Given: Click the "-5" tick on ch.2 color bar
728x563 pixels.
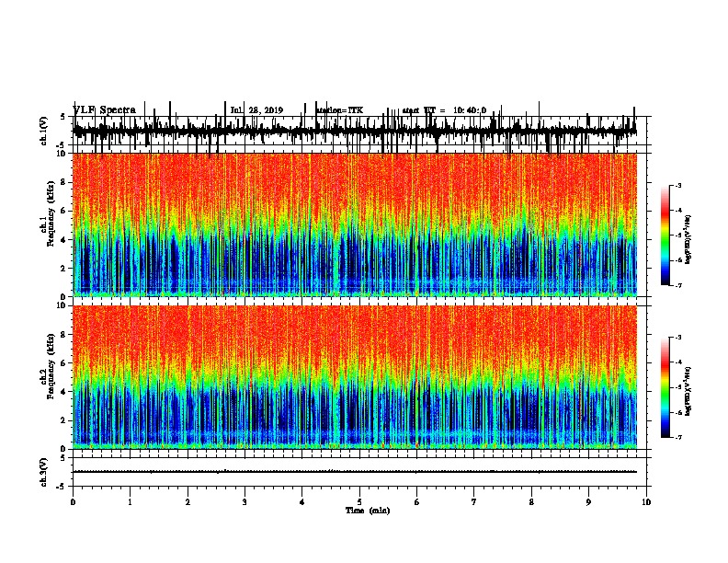Looking at the screenshot, I should (677, 387).
